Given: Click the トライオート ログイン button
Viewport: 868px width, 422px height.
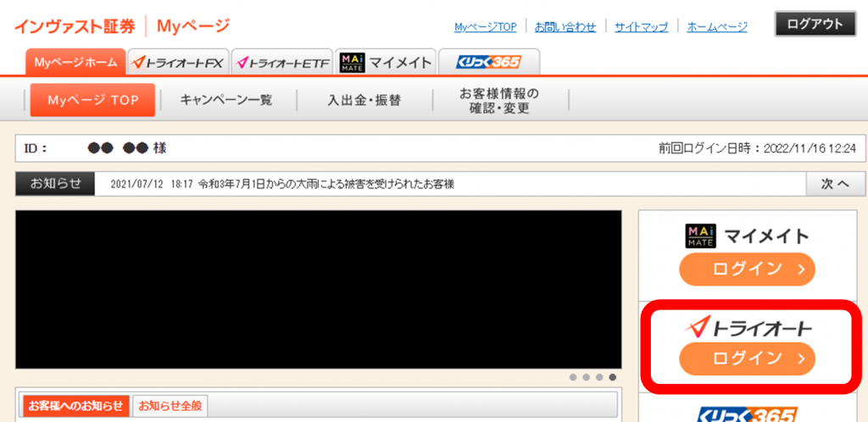Looking at the screenshot, I should coord(747,358).
